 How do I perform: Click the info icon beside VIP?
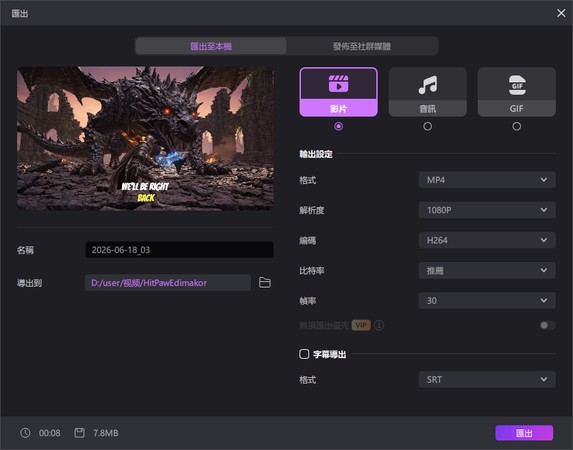pyautogui.click(x=379, y=325)
